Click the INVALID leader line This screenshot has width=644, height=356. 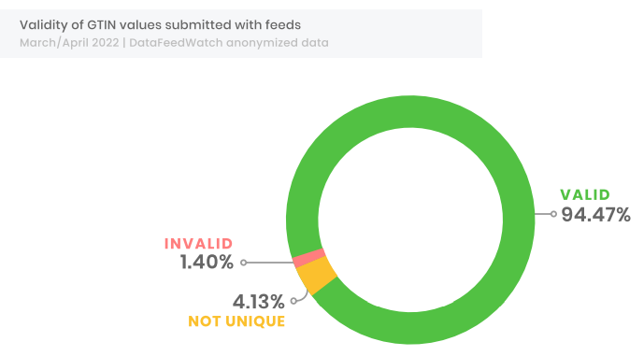coord(270,263)
